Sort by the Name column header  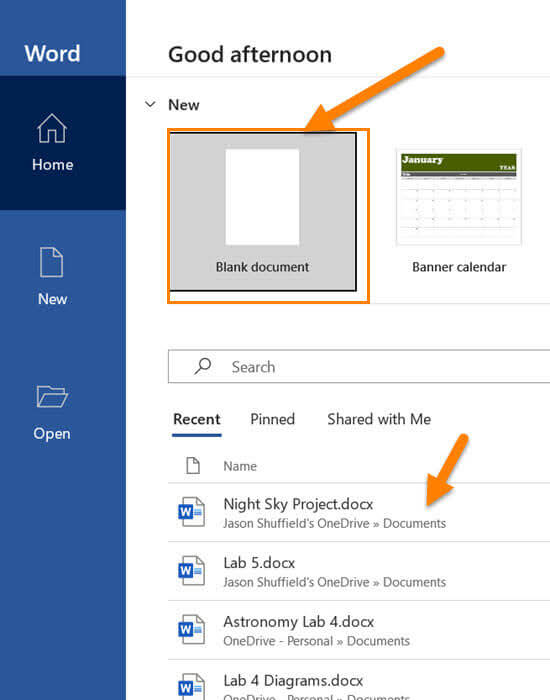tap(240, 466)
